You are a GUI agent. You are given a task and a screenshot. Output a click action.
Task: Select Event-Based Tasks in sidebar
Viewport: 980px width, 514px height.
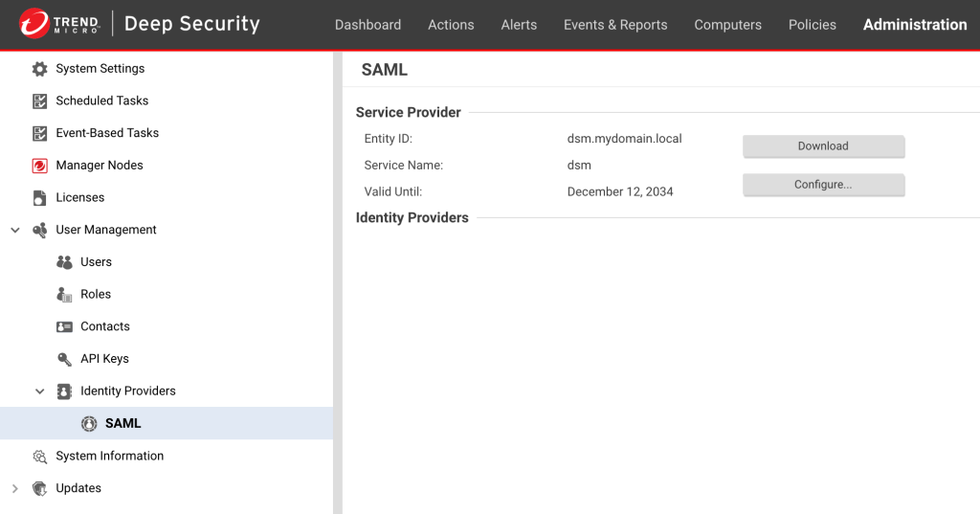coord(107,133)
